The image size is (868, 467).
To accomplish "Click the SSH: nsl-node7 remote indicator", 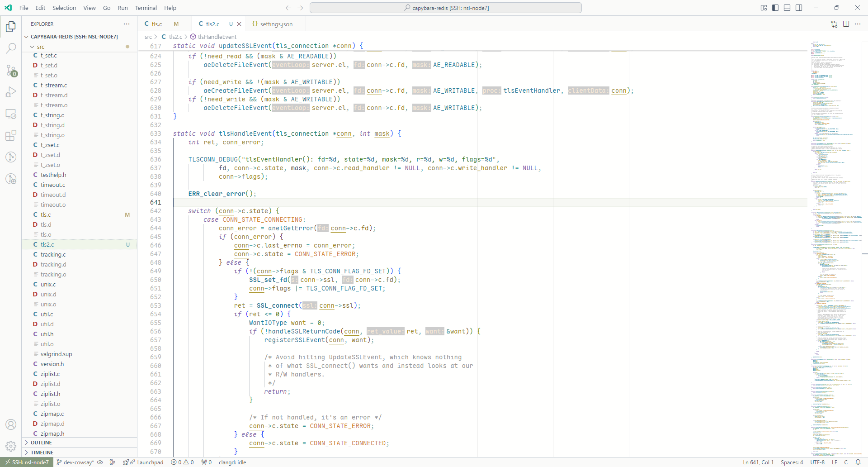I will click(x=27, y=462).
